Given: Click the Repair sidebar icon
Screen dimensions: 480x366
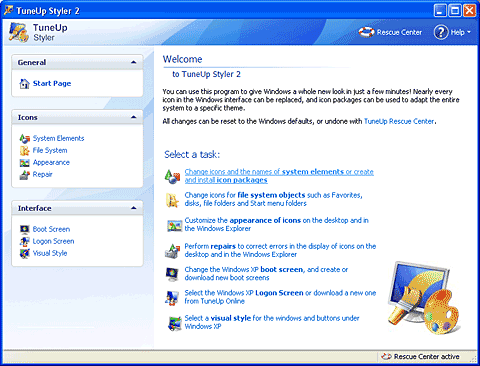Looking at the screenshot, I should [x=24, y=175].
